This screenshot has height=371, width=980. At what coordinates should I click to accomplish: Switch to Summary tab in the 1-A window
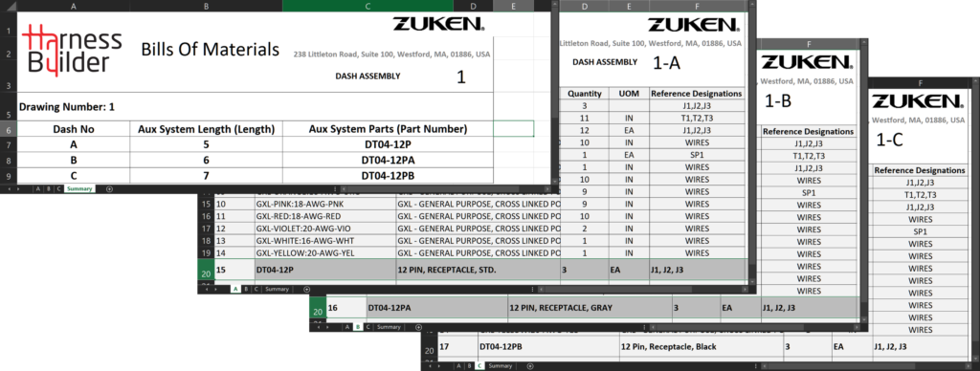pyautogui.click(x=277, y=289)
